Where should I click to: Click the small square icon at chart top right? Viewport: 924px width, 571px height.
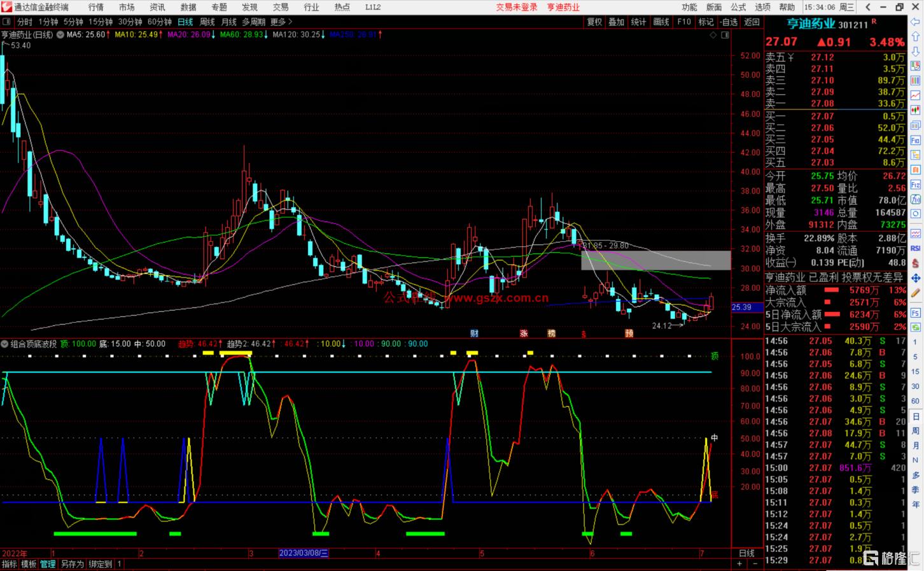tap(725, 35)
